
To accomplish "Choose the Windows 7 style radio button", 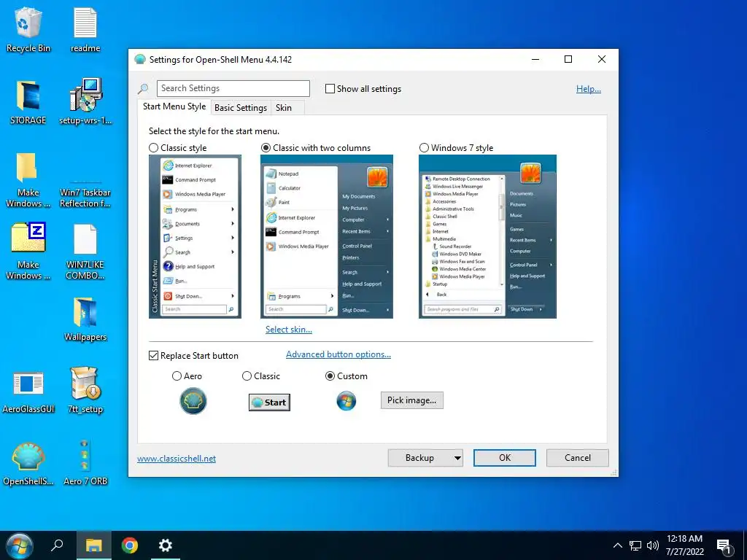I will click(424, 147).
